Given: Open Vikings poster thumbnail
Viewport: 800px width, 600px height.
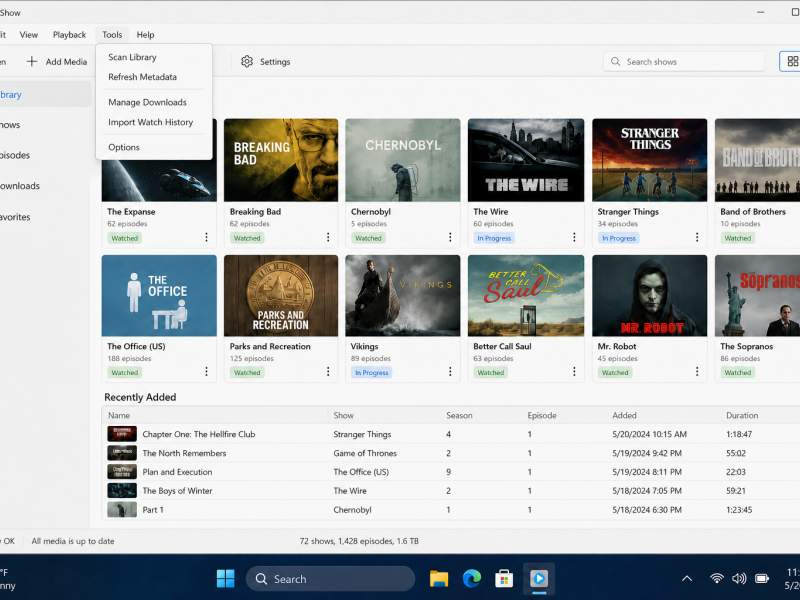Looking at the screenshot, I should coord(403,295).
